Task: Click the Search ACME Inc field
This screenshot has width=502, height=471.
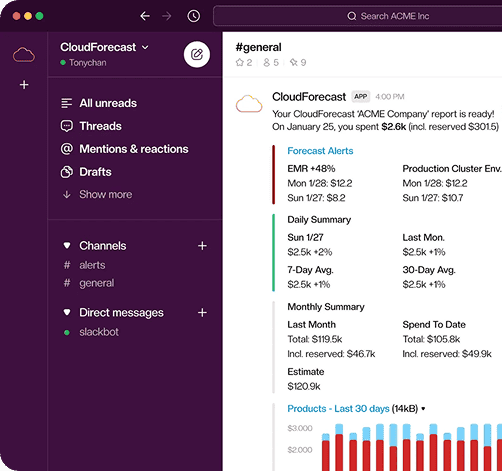Action: click(x=358, y=16)
